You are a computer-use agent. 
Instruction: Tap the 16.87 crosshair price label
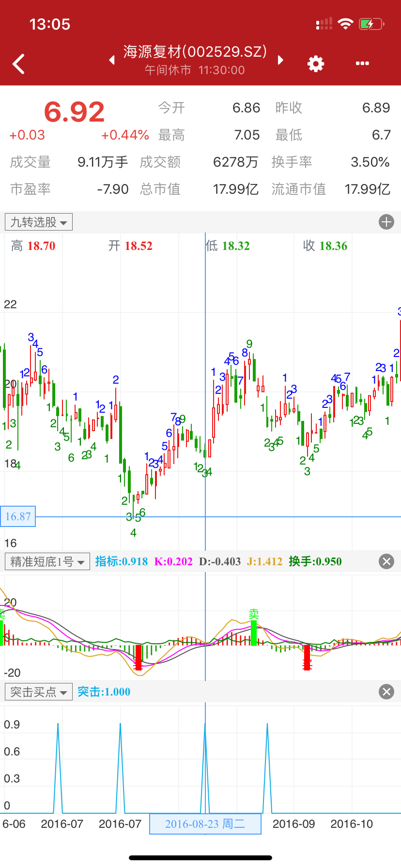pyautogui.click(x=18, y=517)
